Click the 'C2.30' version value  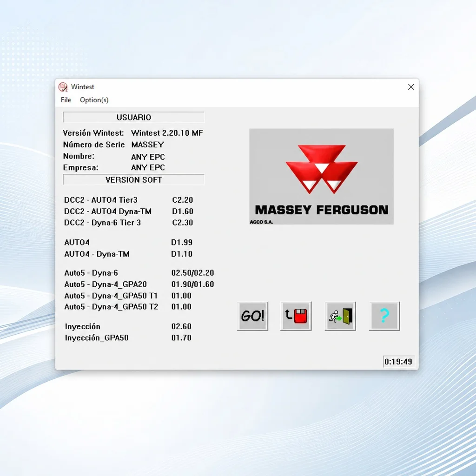coord(182,223)
